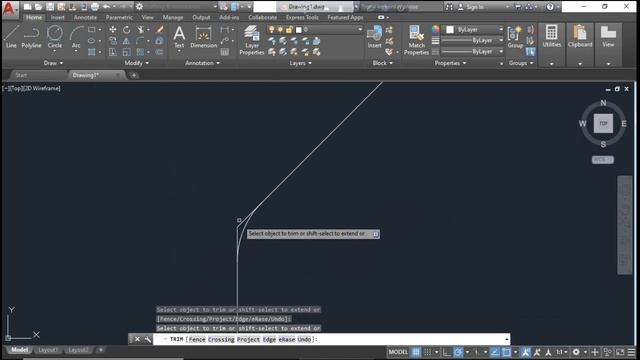The width and height of the screenshot is (640, 360).
Task: Click the Array tool icon
Action: [x=140, y=52]
